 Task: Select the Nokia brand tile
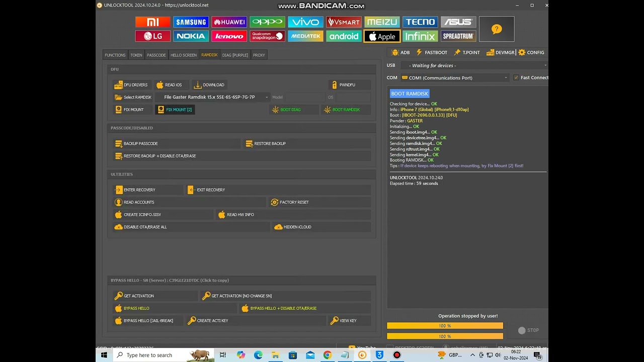coord(191,36)
